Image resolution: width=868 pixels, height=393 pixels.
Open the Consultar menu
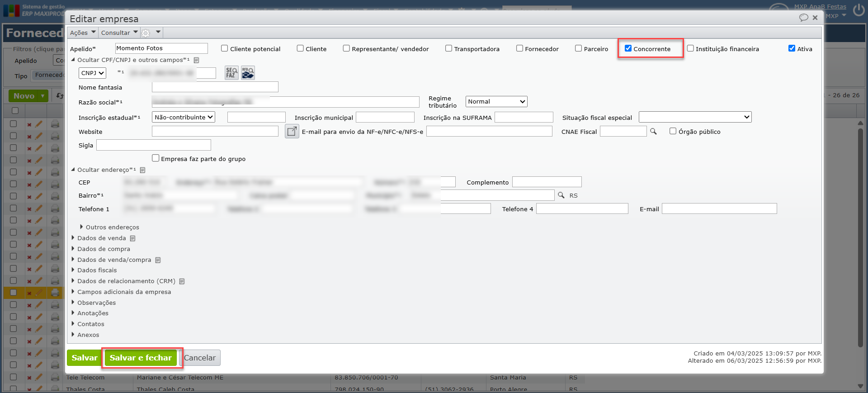119,33
